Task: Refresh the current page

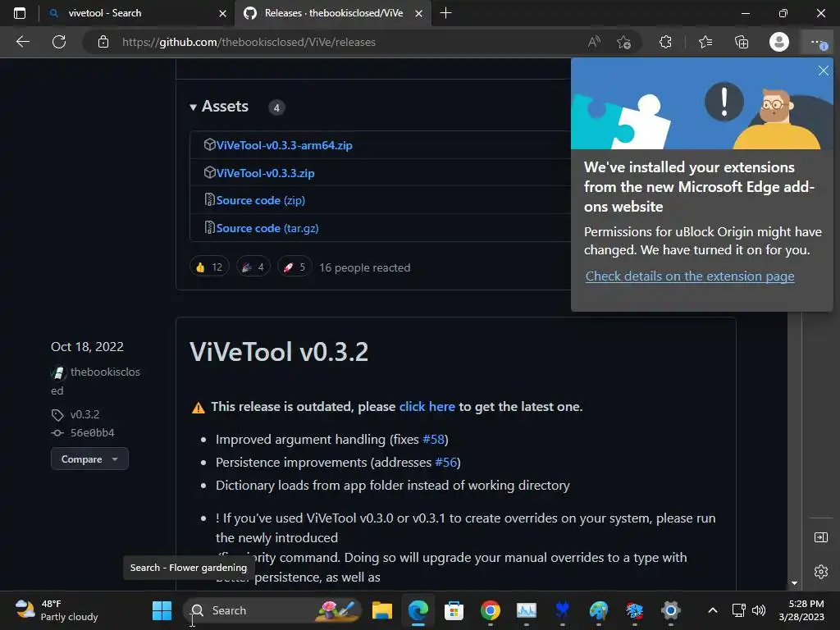Action: [59, 42]
